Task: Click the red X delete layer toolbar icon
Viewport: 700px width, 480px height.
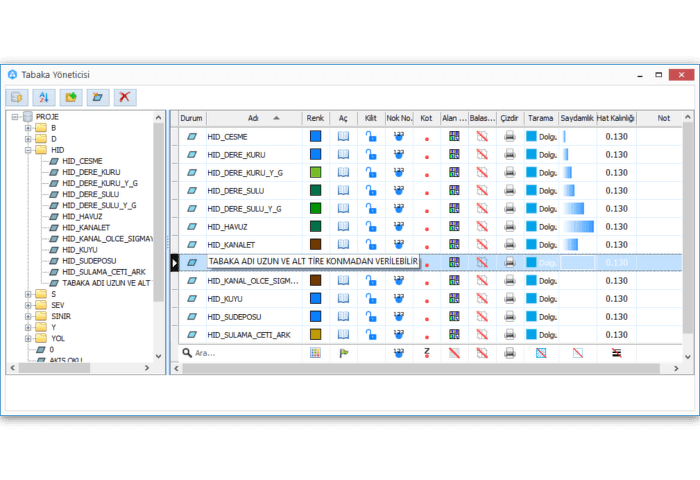Action: (x=123, y=97)
